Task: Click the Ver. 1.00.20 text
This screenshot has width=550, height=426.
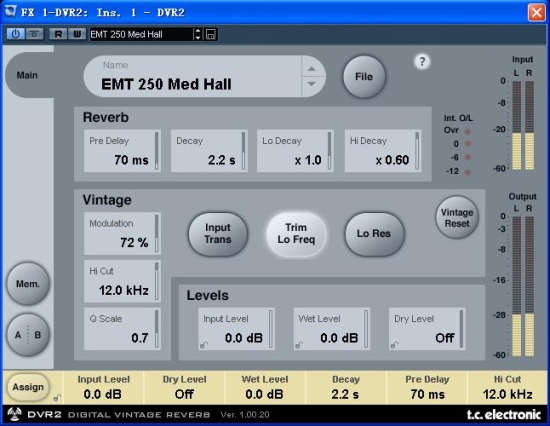Action: coord(245,415)
